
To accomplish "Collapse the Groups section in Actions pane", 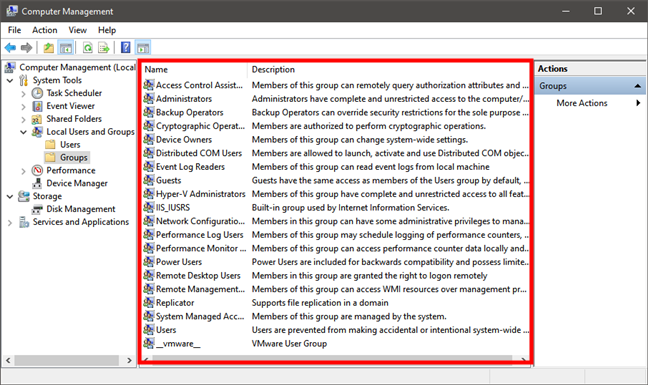I will pos(638,86).
